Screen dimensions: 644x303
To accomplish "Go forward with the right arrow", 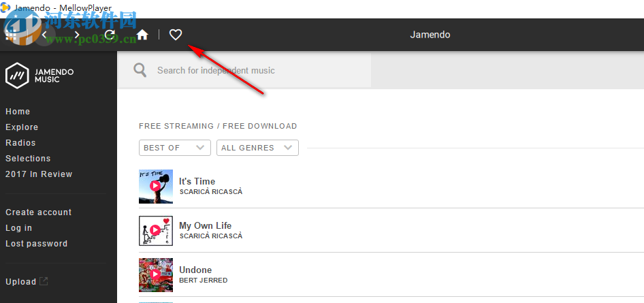I will click(x=77, y=35).
